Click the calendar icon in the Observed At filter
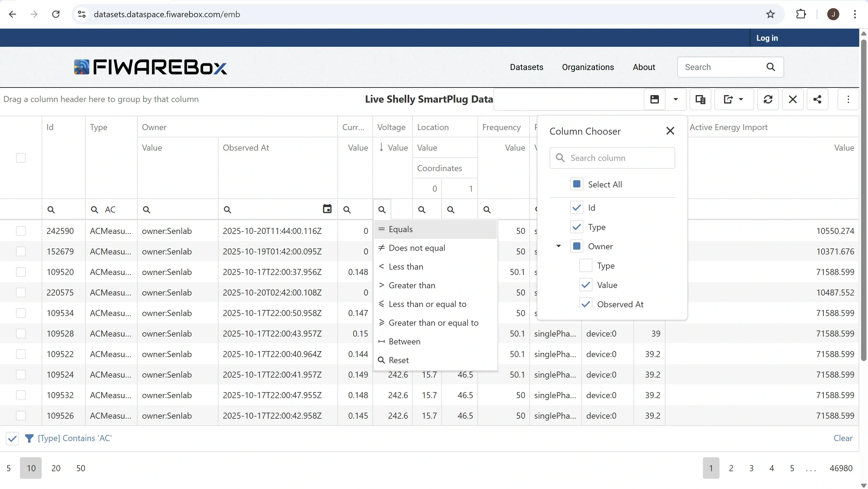Screen dimensions: 868x489 (327, 209)
